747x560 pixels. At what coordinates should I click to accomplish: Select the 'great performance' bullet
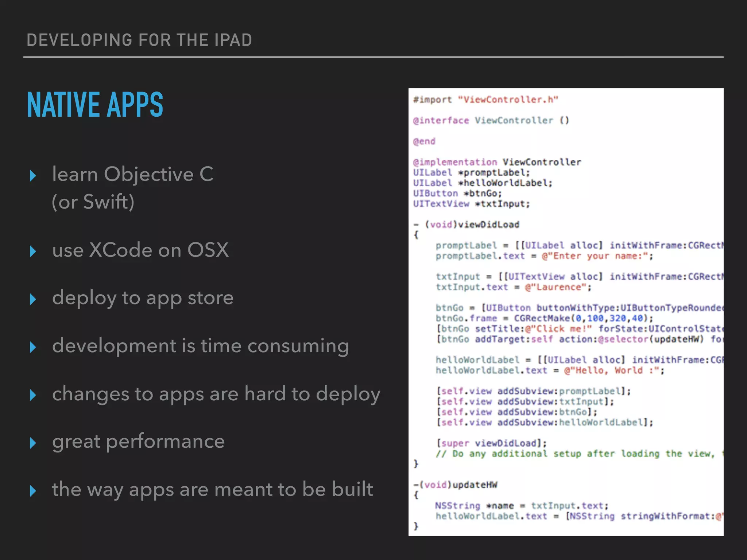point(138,442)
